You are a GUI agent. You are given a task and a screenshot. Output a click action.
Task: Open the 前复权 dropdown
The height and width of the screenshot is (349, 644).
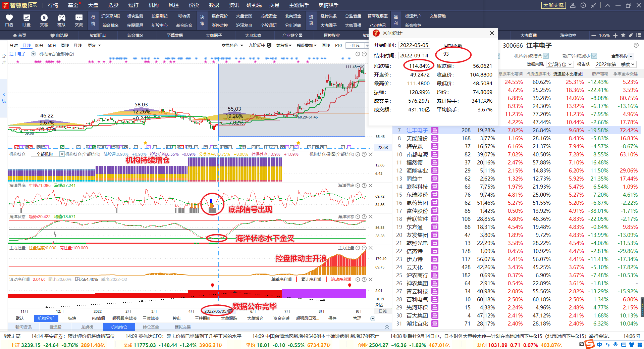click(x=284, y=46)
